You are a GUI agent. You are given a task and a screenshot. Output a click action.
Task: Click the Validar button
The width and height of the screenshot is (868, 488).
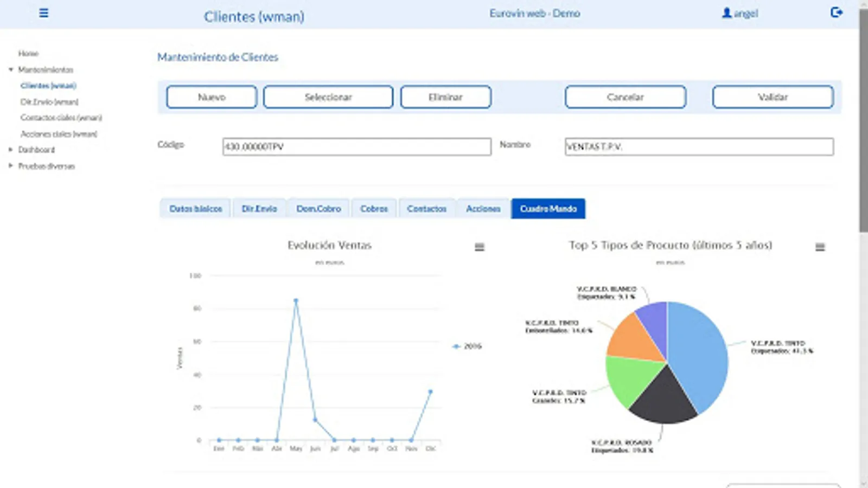(773, 97)
